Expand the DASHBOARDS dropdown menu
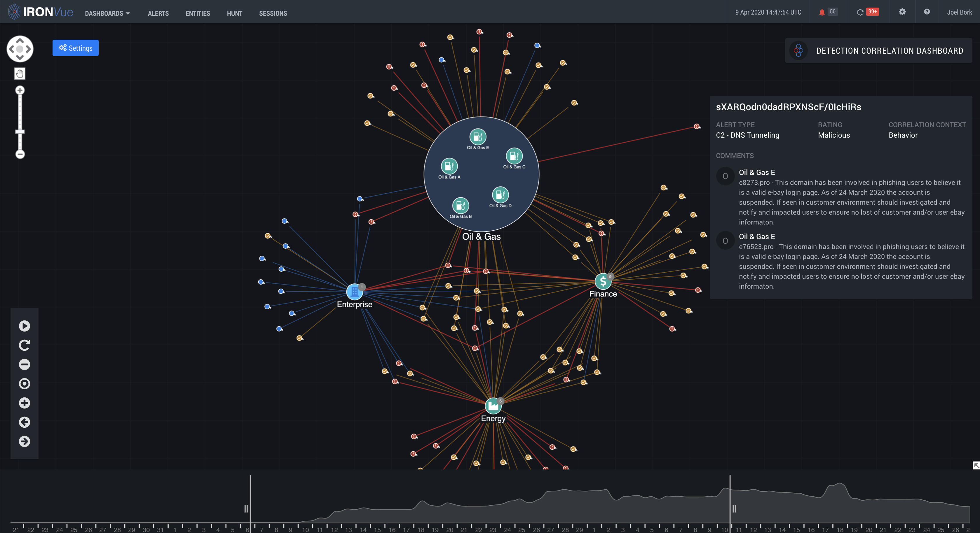980x533 pixels. 107,13
